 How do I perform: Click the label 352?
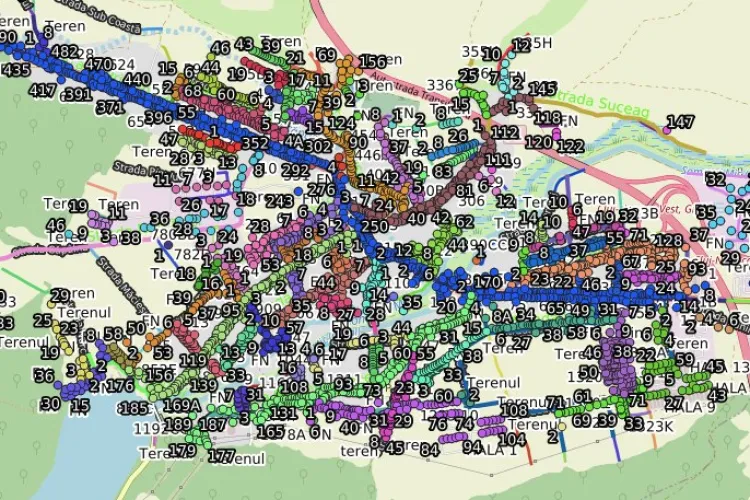coord(255,143)
